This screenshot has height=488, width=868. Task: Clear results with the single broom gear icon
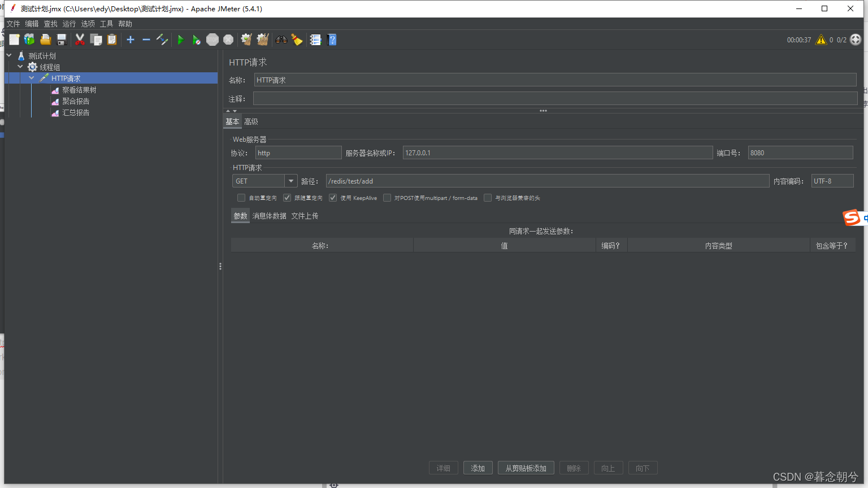coord(246,40)
